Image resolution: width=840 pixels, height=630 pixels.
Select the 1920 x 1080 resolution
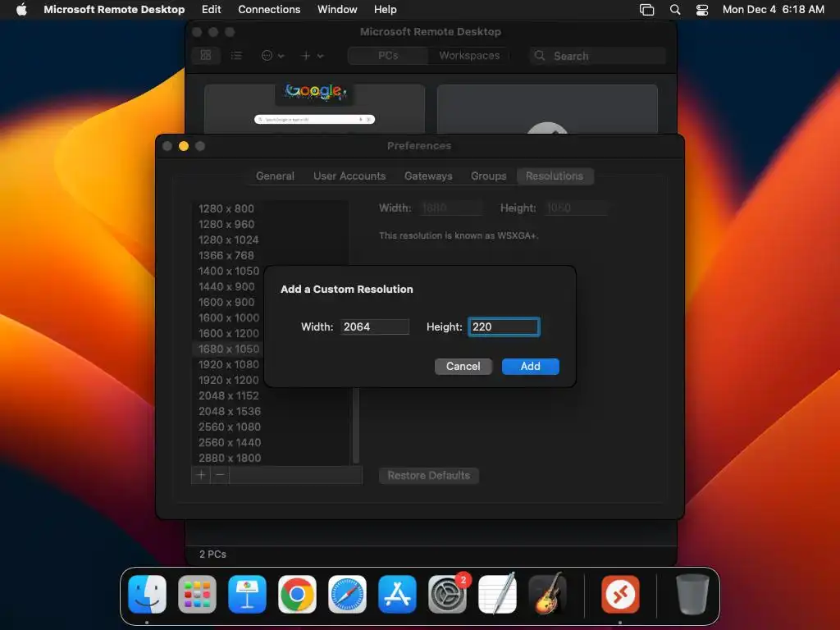(x=228, y=364)
